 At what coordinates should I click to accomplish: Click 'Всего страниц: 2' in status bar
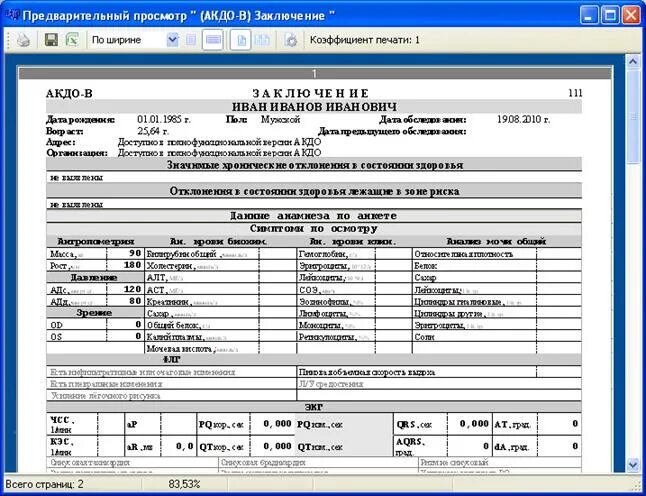[x=44, y=484]
